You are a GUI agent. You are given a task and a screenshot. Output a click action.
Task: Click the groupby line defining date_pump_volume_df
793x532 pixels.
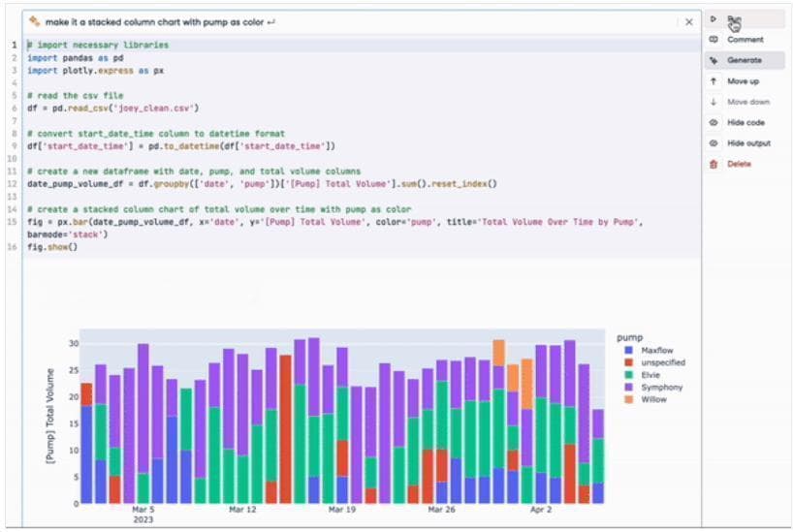click(x=262, y=183)
